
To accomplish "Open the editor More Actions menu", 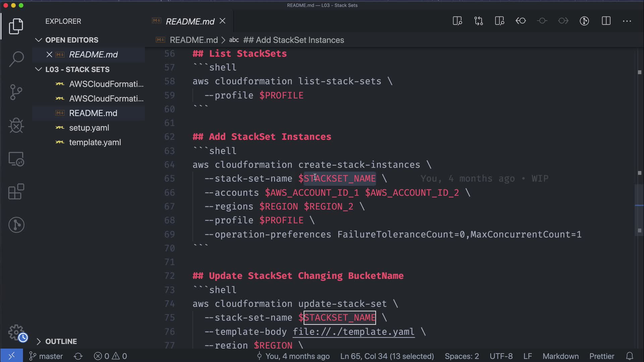I will 627,21.
